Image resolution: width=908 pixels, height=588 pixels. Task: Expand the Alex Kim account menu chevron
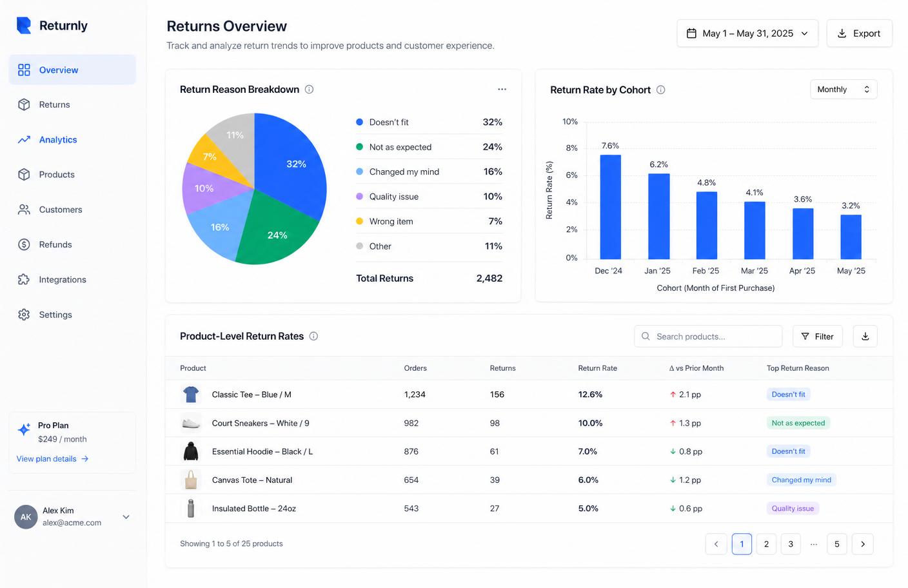(126, 516)
